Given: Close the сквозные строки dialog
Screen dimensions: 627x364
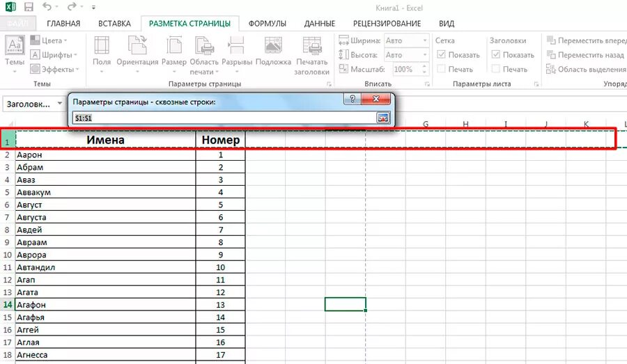Looking at the screenshot, I should click(x=376, y=99).
